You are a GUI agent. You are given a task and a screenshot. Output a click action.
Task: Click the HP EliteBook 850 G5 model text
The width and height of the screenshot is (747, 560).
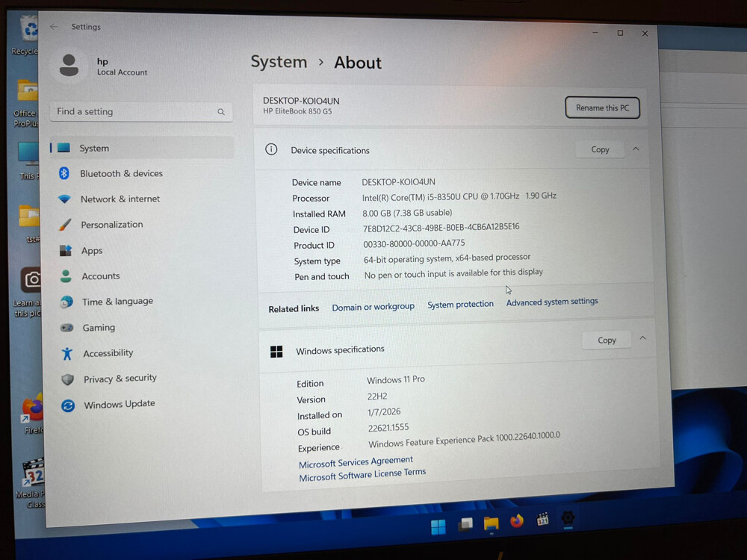(x=297, y=111)
